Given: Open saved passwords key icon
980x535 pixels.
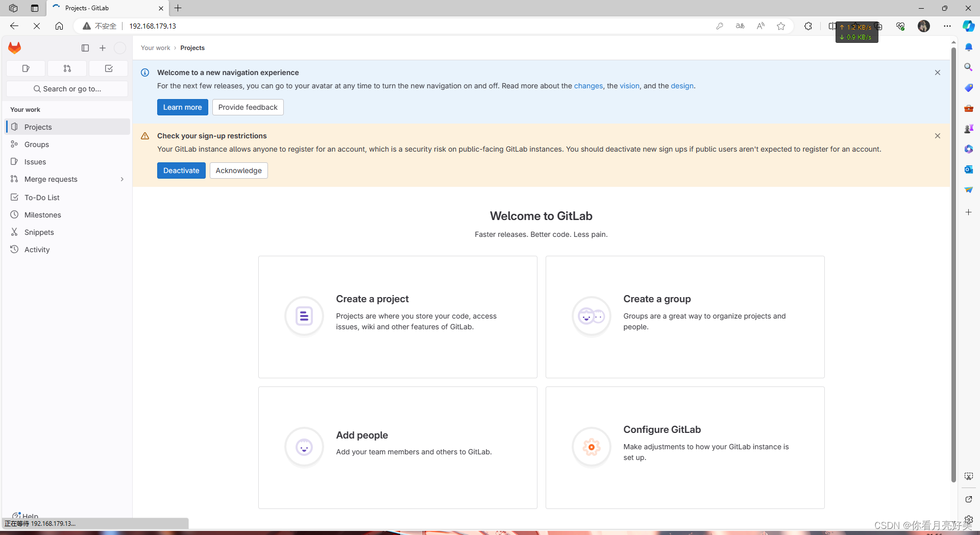Looking at the screenshot, I should pyautogui.click(x=720, y=26).
